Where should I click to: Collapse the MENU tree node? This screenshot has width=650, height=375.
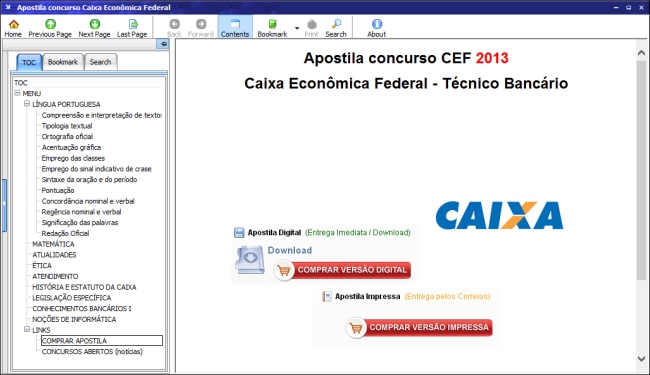pos(17,93)
